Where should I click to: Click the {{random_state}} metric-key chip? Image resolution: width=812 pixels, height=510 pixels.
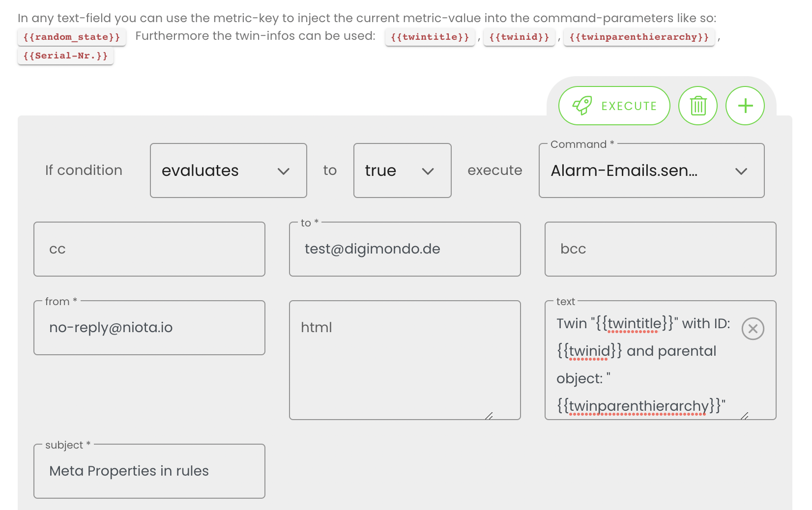[72, 37]
